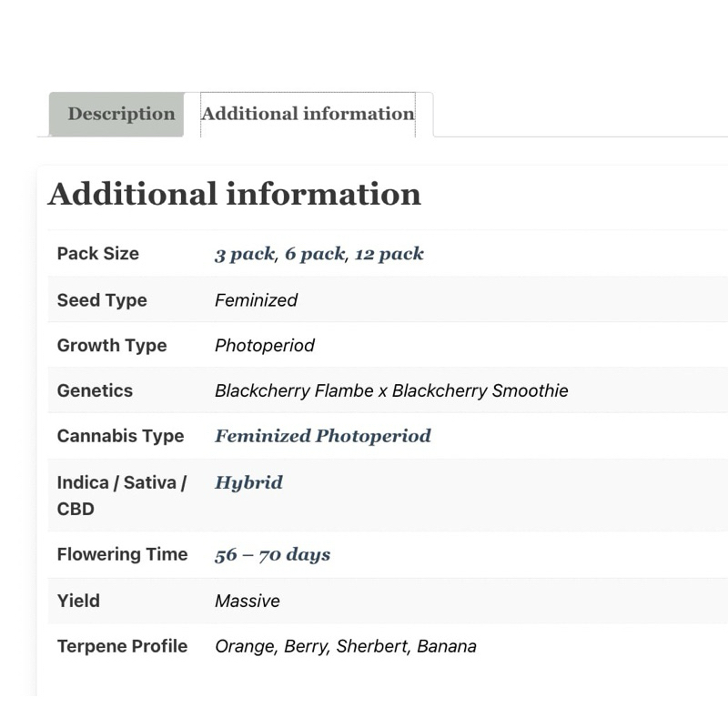Click the Cannabis Type label

click(x=121, y=436)
